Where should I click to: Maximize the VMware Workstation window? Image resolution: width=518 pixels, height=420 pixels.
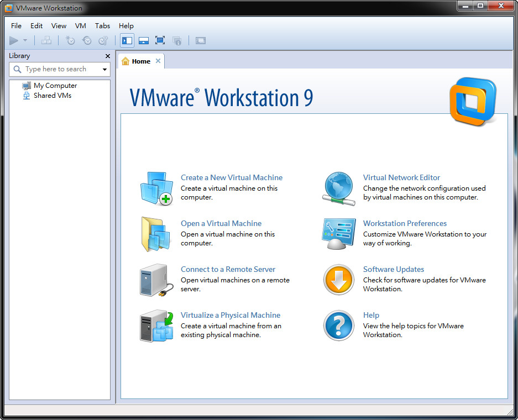click(480, 6)
